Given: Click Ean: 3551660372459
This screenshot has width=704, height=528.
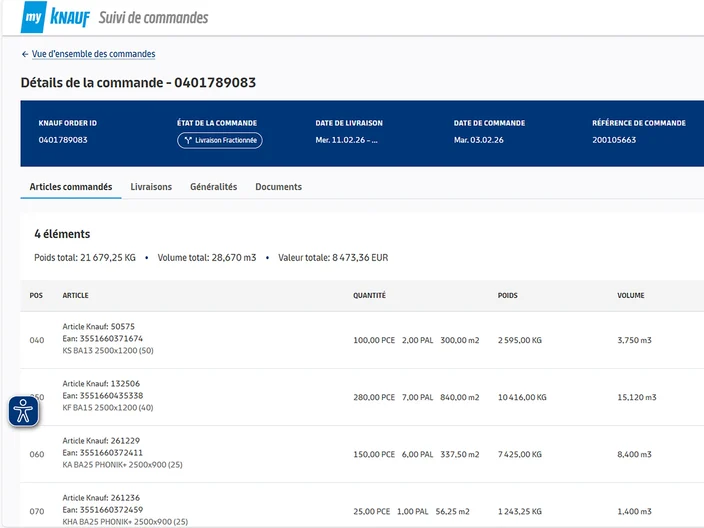Looking at the screenshot, I should [x=102, y=510].
